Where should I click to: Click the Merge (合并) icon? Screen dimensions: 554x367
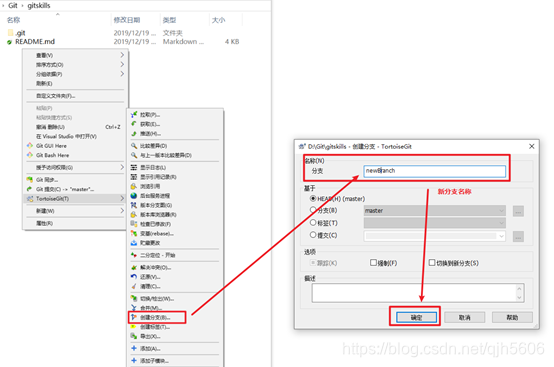click(134, 308)
